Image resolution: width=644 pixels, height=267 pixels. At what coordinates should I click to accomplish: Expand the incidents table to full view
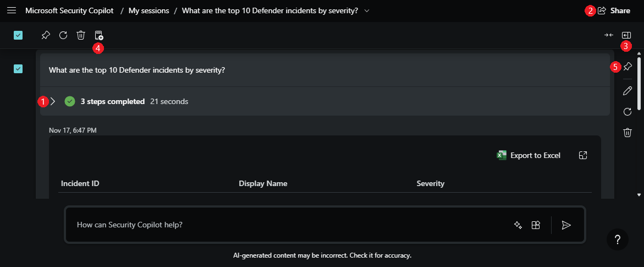click(584, 155)
